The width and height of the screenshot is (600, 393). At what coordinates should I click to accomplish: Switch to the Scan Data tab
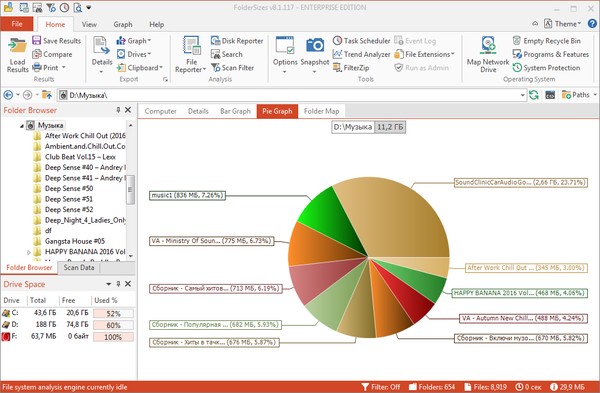coord(79,267)
